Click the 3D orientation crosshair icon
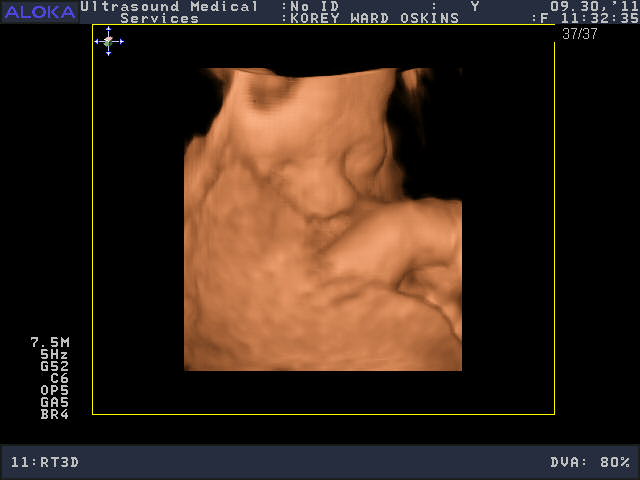This screenshot has height=480, width=640. point(108,41)
